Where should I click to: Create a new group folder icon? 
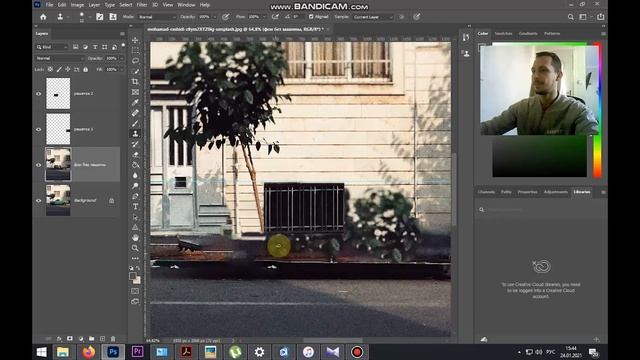pos(91,339)
